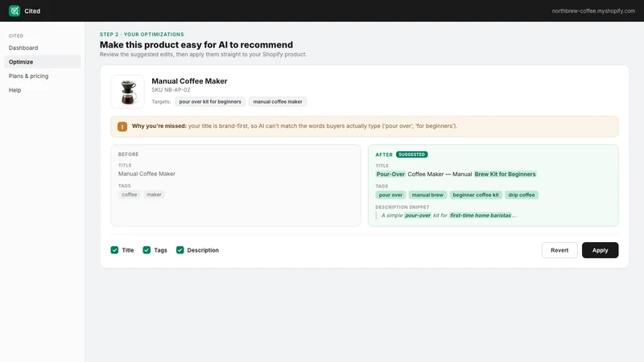The image size is (644, 362).
Task: Click the SUGGESTED badge
Action: 412,154
